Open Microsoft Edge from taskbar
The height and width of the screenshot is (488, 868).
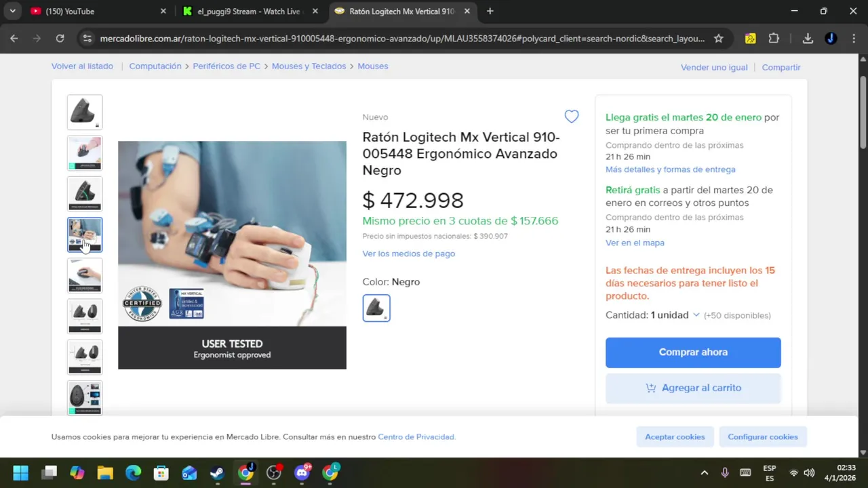133,472
